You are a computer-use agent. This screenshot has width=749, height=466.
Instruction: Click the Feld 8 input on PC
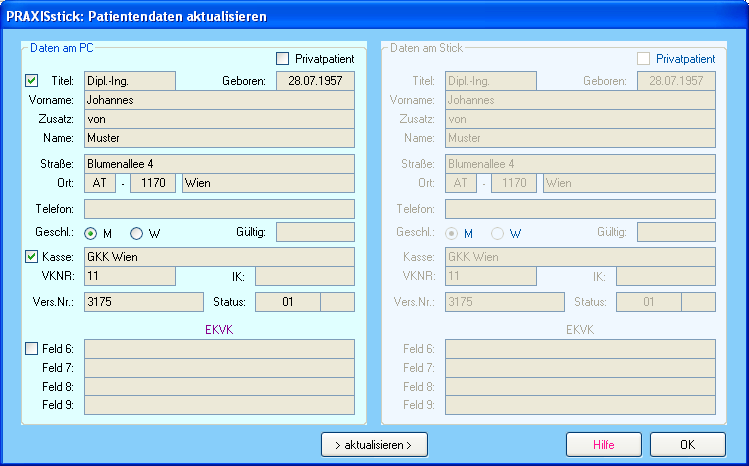coord(219,386)
